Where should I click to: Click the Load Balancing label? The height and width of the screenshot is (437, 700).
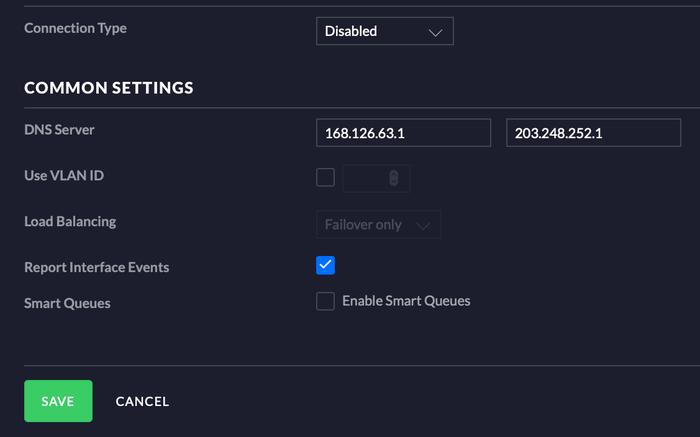coord(70,221)
